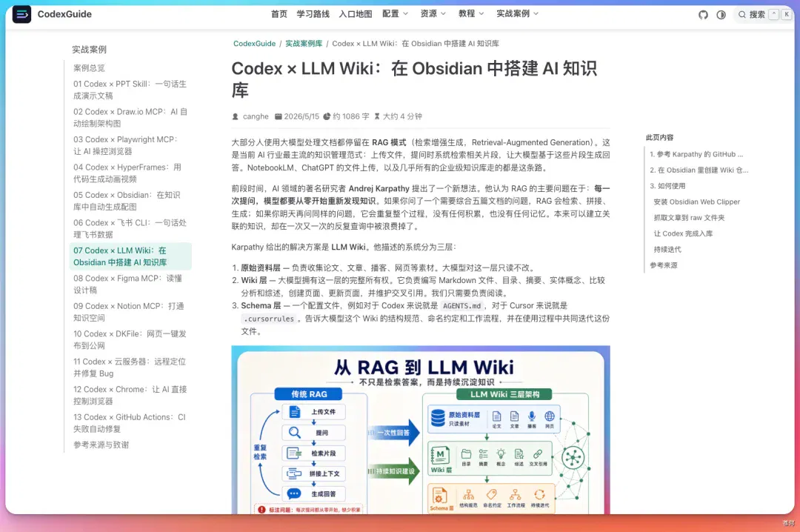This screenshot has width=800, height=532.
Task: Expand the 配置 dropdown menu
Action: tap(396, 14)
